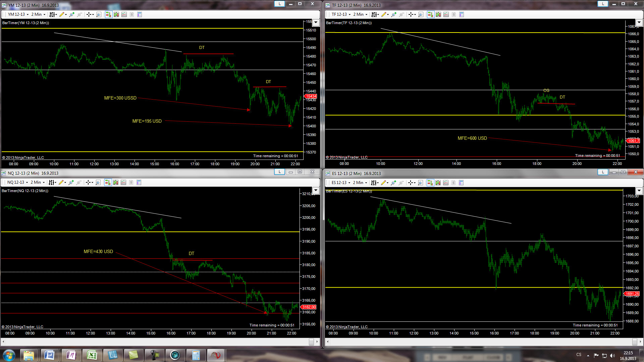
Task: Click Chart Trader icon in YM toolbar
Action: 108,14
